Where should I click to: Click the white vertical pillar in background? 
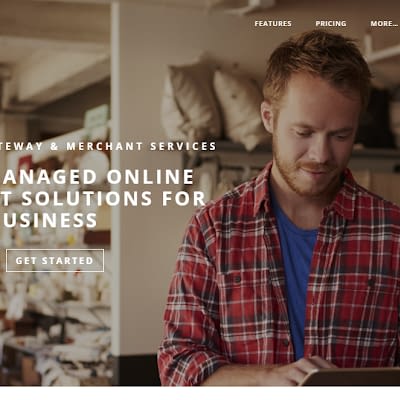point(115,177)
